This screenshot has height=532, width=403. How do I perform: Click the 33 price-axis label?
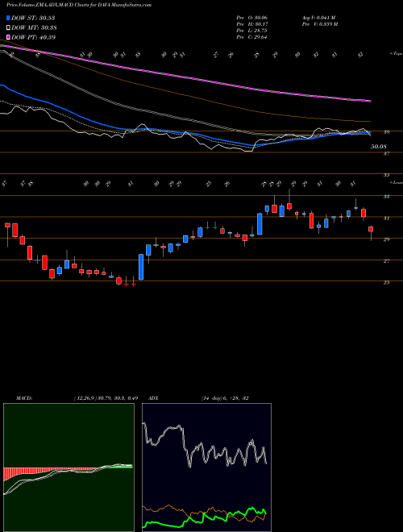[386, 197]
